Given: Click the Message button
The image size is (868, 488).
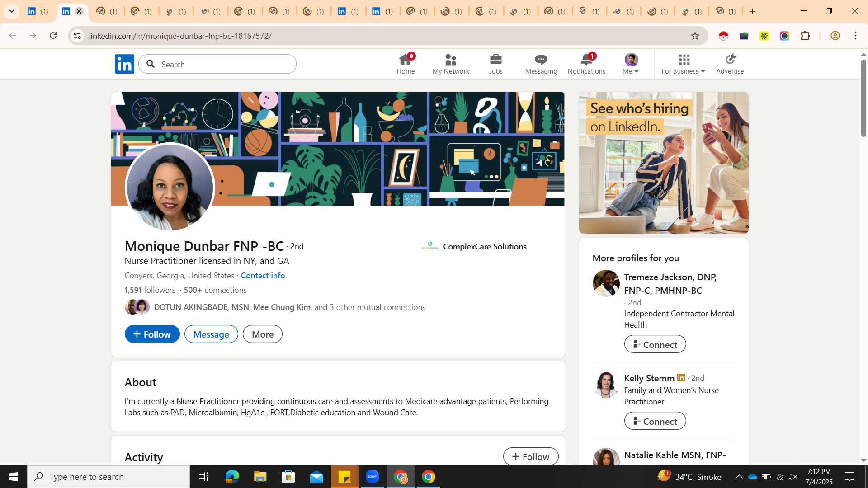Looking at the screenshot, I should [211, 334].
